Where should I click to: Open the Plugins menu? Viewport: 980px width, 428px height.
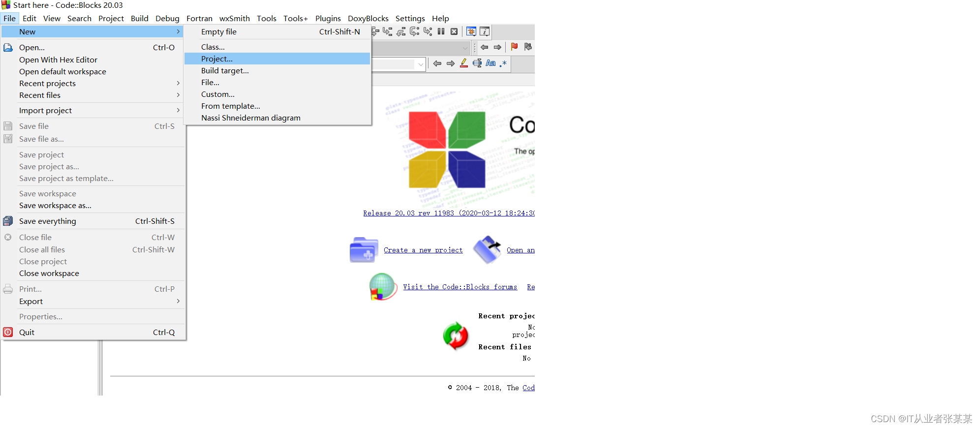tap(328, 18)
